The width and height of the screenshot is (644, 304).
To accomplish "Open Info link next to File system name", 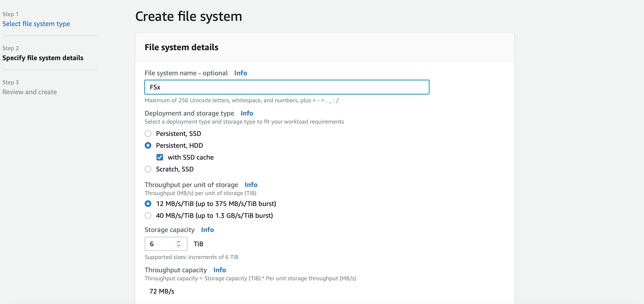I will pyautogui.click(x=240, y=73).
